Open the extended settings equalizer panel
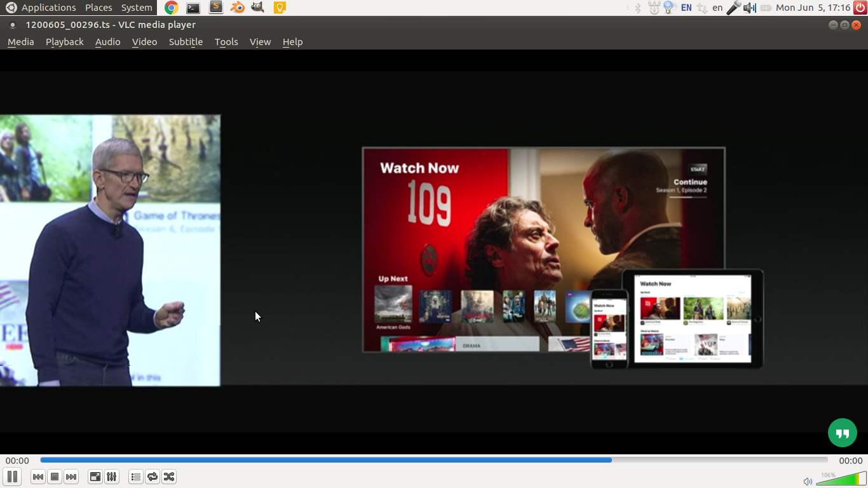The image size is (868, 488). [x=111, y=477]
